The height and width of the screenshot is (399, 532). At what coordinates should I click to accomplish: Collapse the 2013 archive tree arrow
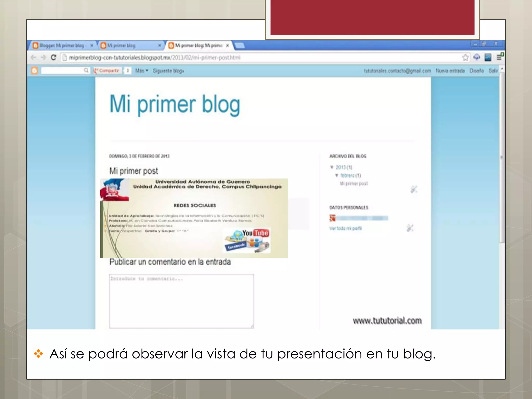click(x=332, y=167)
